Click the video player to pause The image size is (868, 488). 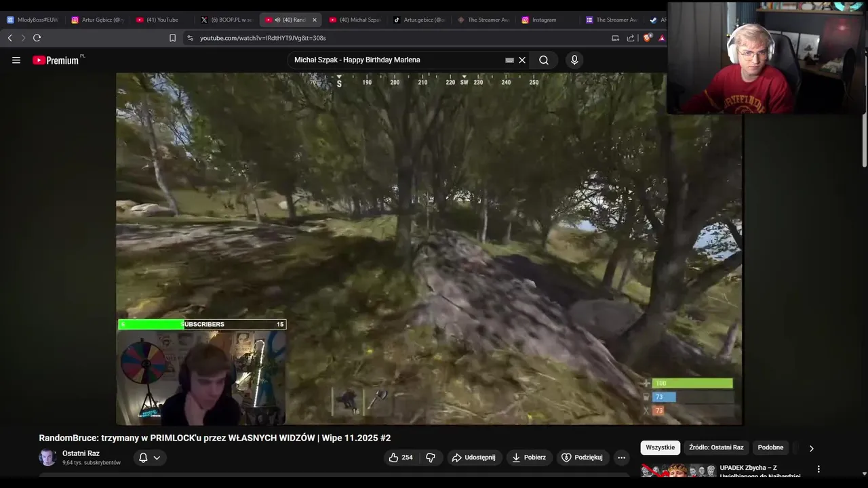(429, 249)
